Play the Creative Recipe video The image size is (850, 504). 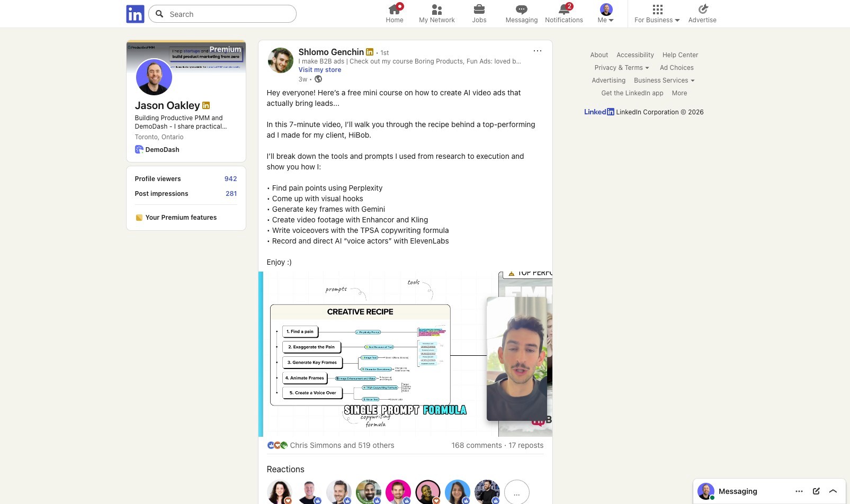click(405, 354)
